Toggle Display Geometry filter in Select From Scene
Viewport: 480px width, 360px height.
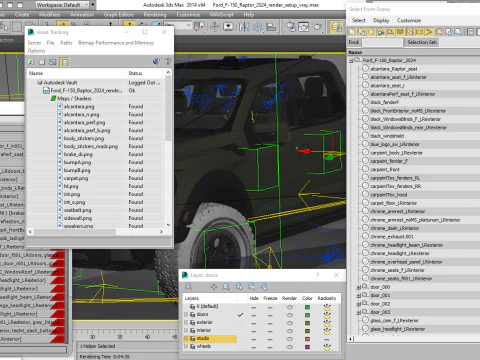pos(352,32)
